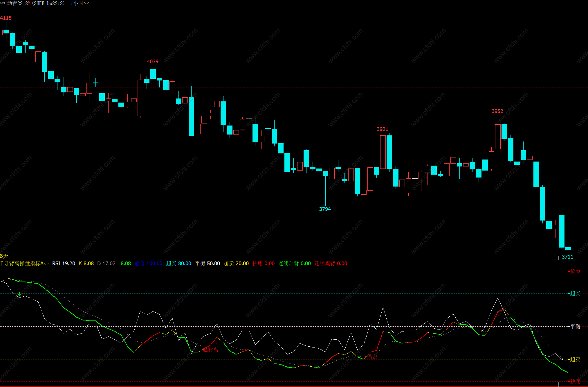Viewport: 588px width, 387px height.
Task: Open the 1小时 timeframe dropdown
Action: pyautogui.click(x=79, y=3)
